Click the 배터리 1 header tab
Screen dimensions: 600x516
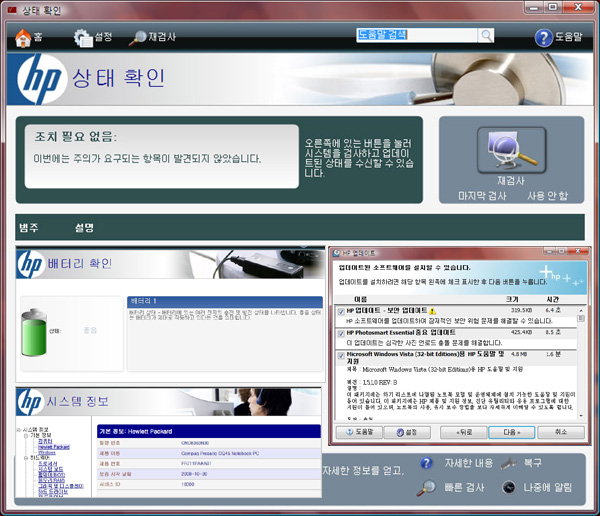coord(225,301)
